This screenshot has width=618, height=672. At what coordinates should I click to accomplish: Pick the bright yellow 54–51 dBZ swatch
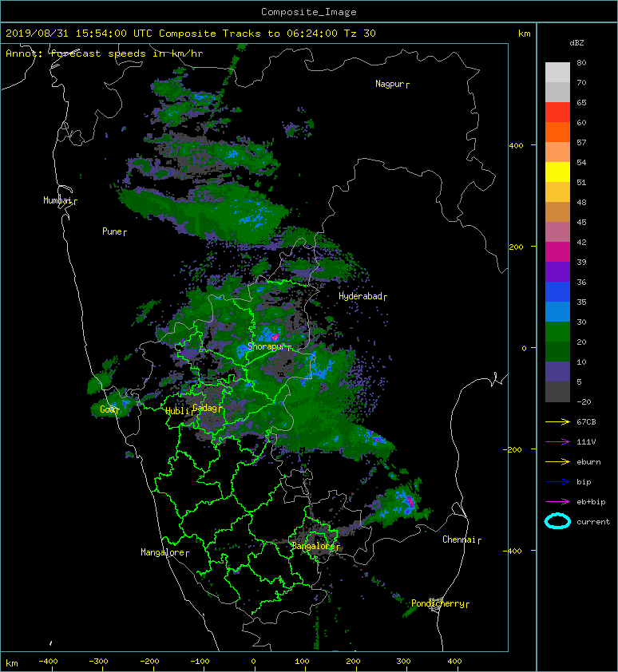[557, 172]
